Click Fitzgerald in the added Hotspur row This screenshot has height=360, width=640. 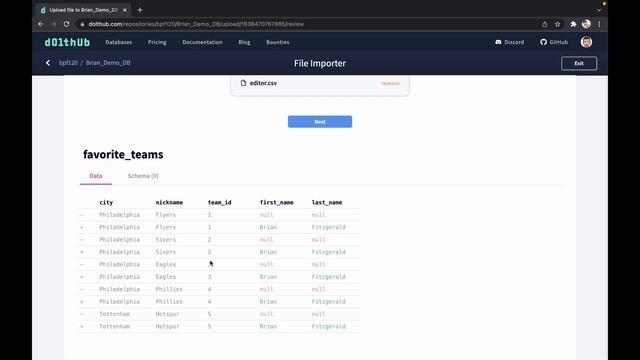tap(329, 327)
